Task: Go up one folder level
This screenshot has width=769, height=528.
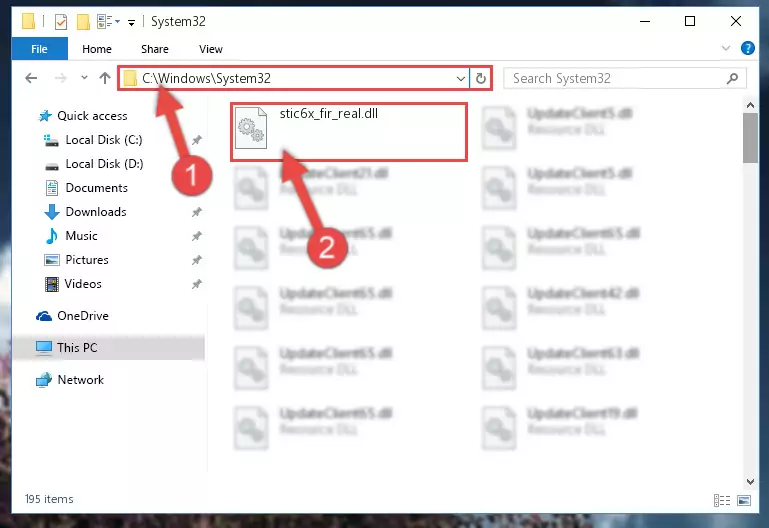Action: pyautogui.click(x=104, y=78)
